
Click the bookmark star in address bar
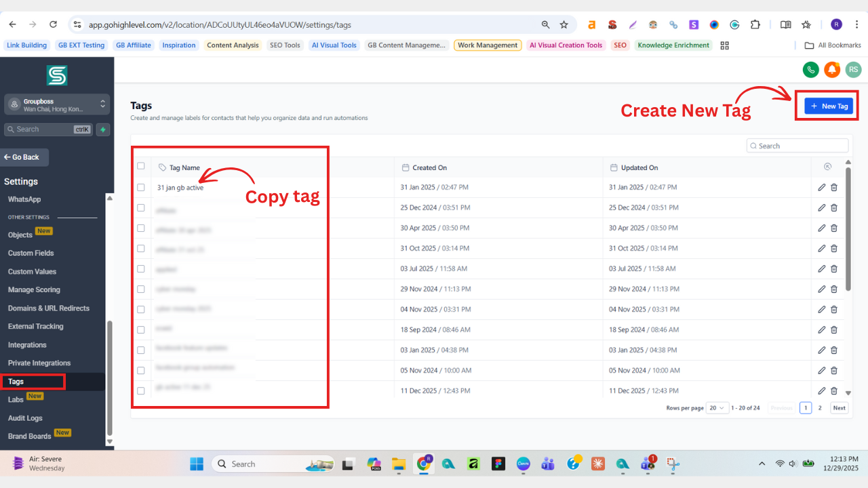tap(564, 24)
